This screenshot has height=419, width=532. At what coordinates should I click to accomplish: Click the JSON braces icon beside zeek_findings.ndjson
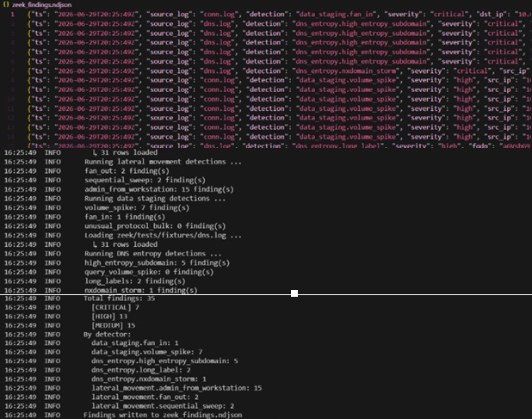click(6, 4)
